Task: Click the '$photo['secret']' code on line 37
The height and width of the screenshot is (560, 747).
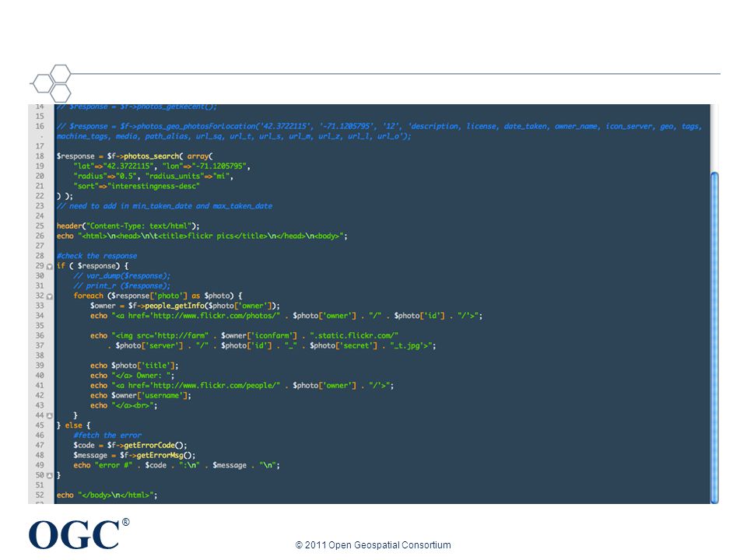Action: click(343, 345)
